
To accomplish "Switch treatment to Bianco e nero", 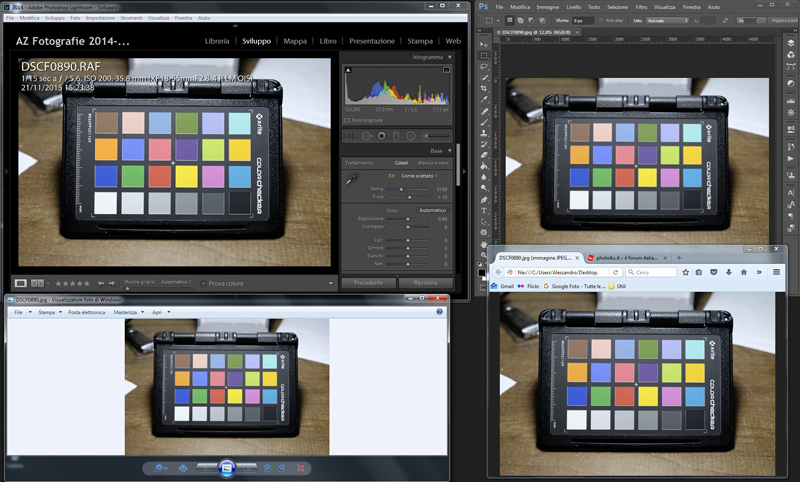I will coord(432,163).
